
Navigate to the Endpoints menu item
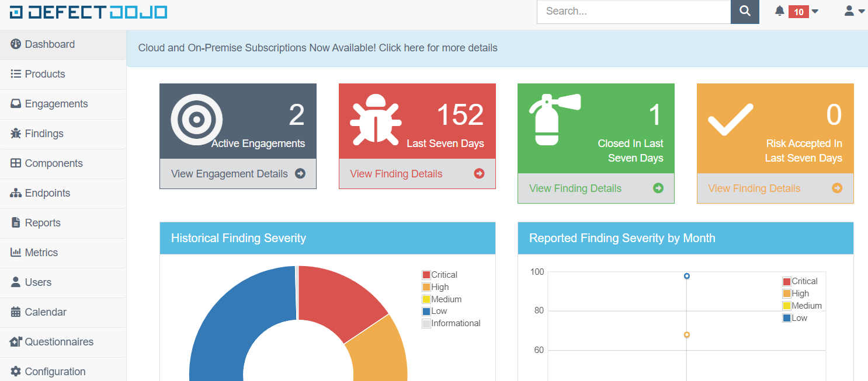click(x=63, y=193)
